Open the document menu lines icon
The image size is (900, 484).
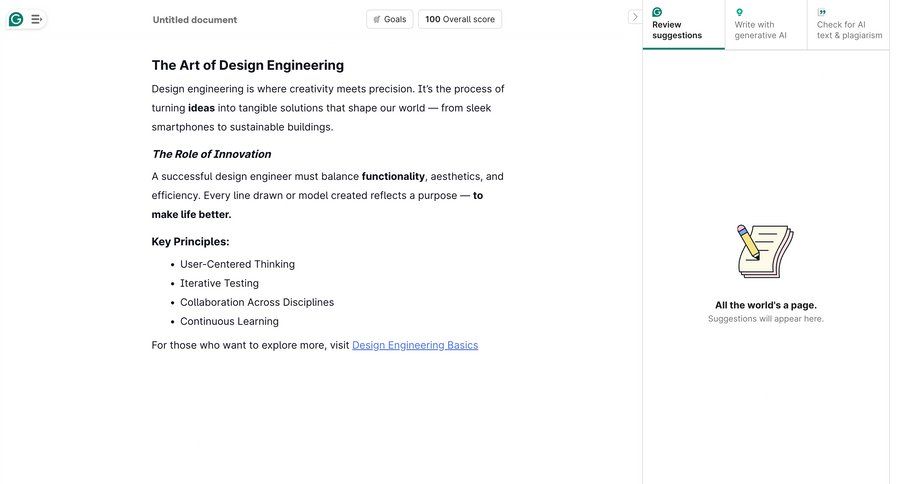36,20
